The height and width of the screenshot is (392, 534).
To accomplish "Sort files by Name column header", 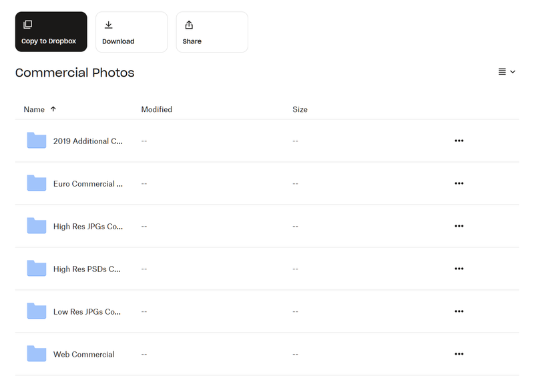I will click(34, 109).
